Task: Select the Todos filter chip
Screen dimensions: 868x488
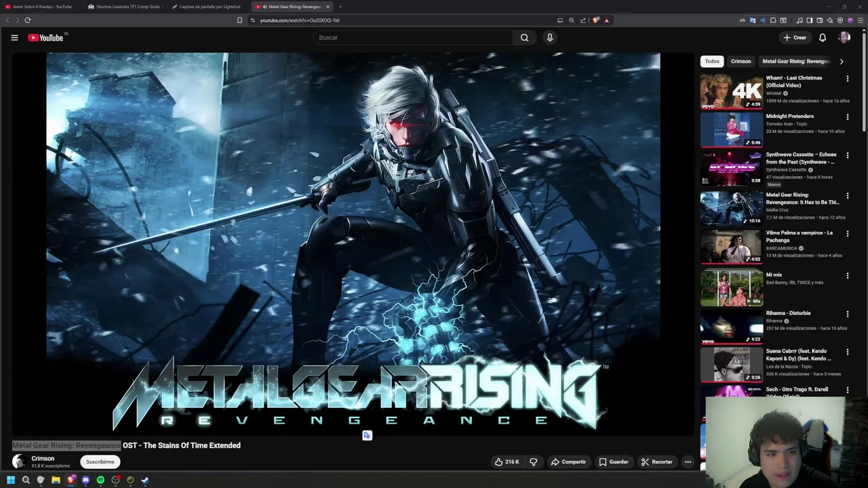Action: 712,62
